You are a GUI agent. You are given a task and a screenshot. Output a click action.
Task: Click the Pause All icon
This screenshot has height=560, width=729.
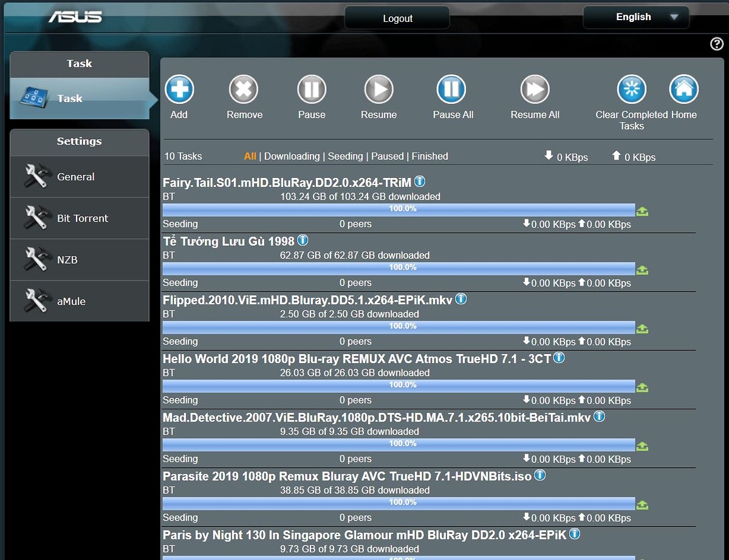click(x=451, y=90)
